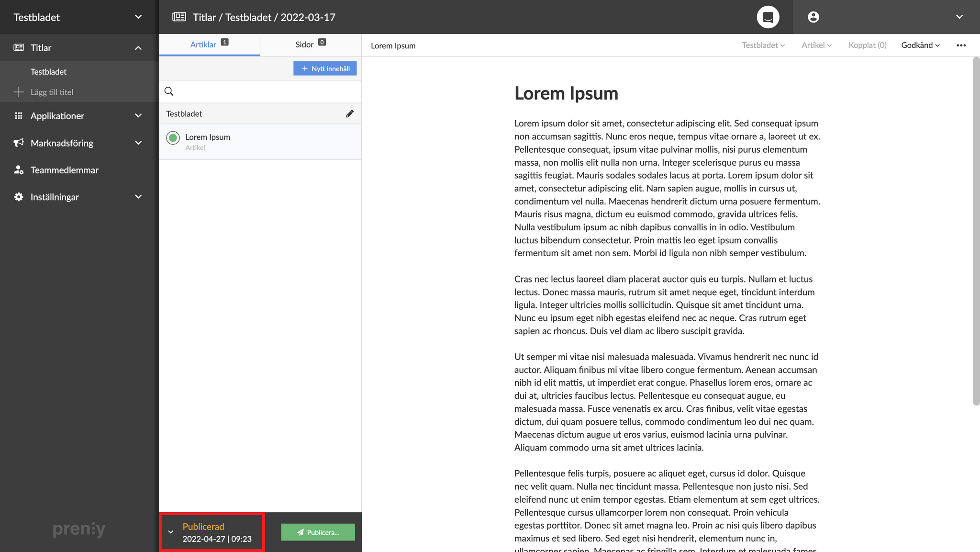Open the three-dots more options menu
Viewport: 980px width, 552px height.
(x=961, y=45)
